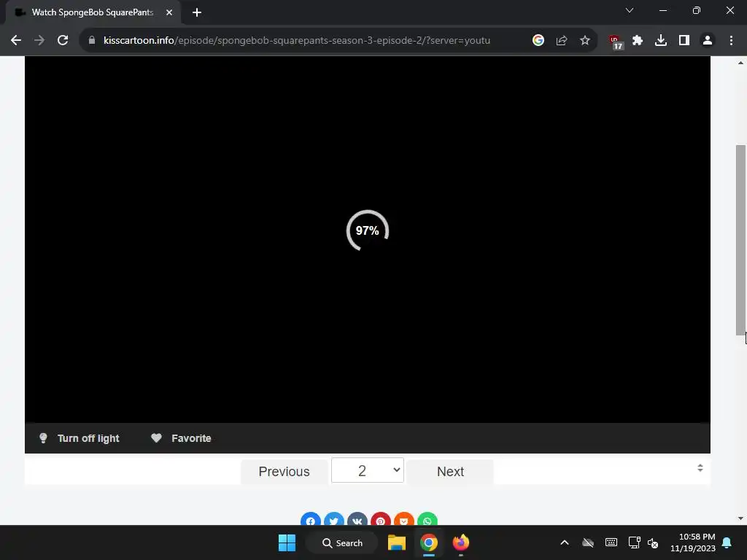This screenshot has height=560, width=747.
Task: Open a new browser tab
Action: [x=197, y=12]
